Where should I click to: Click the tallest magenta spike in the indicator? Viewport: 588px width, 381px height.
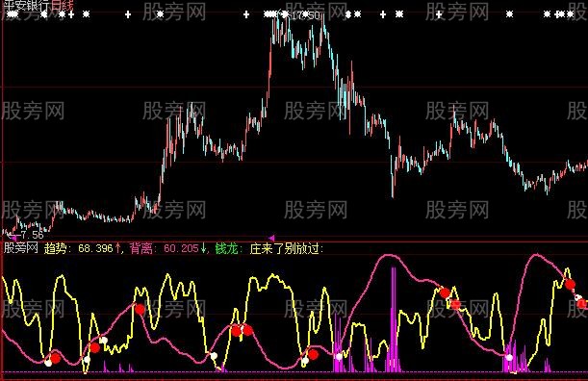pos(393,318)
